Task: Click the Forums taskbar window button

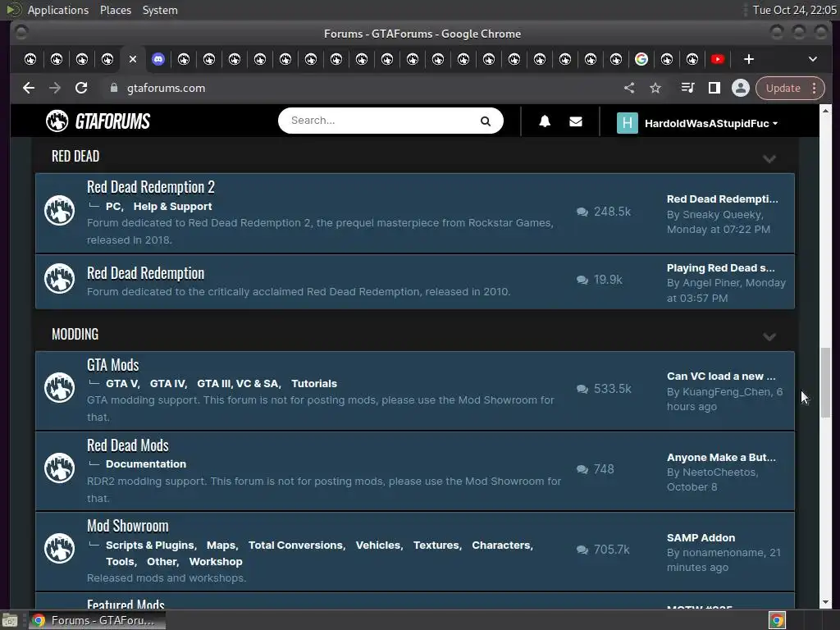Action: click(97, 620)
